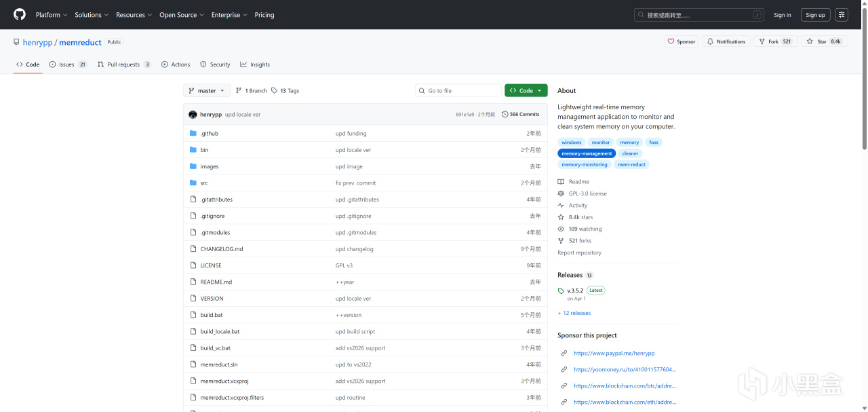The image size is (868, 412).
Task: Click the Go to file field
Action: (x=458, y=90)
